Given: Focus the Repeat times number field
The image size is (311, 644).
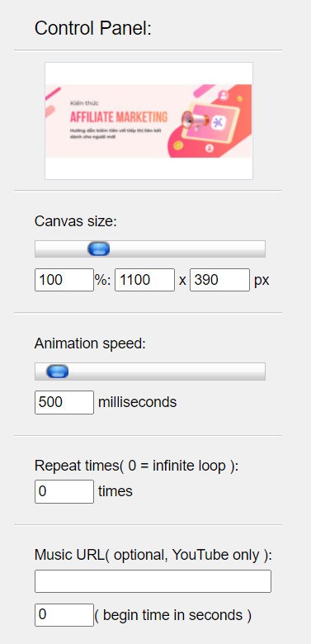Looking at the screenshot, I should (64, 491).
